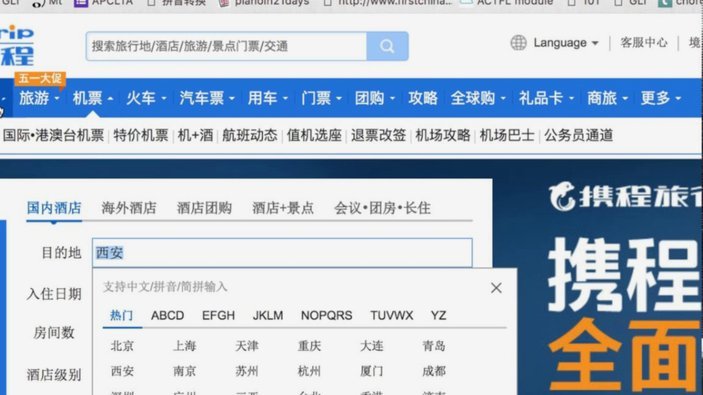The image size is (703, 395).
Task: Click the main search input field
Action: click(x=226, y=46)
